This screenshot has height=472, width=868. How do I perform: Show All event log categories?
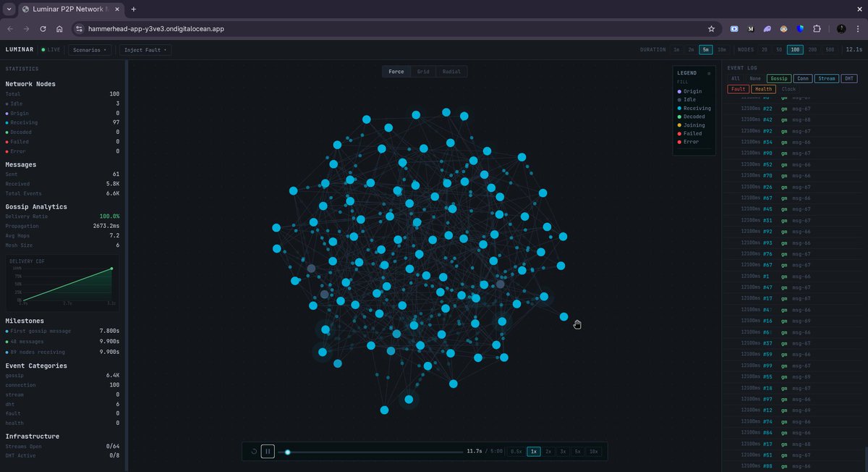tap(736, 78)
